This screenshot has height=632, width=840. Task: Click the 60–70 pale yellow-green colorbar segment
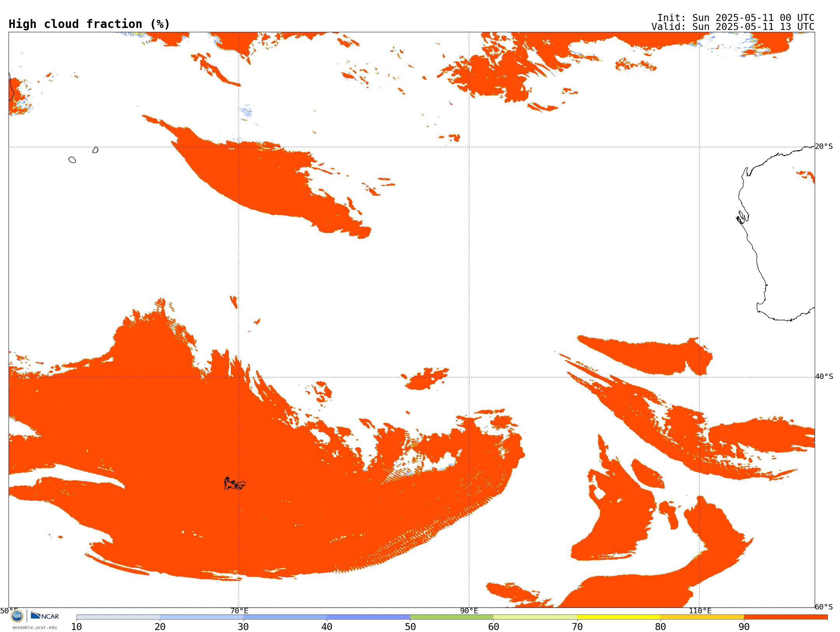pyautogui.click(x=535, y=617)
